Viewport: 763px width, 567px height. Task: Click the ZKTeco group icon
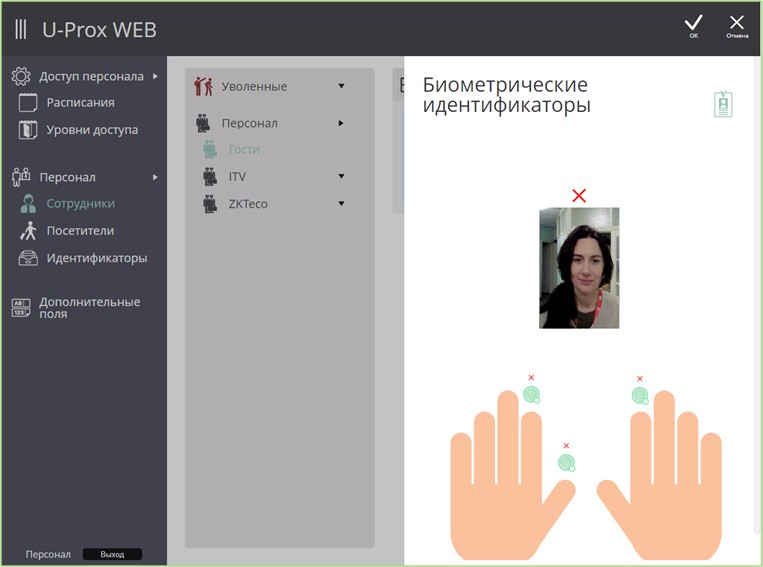[x=210, y=204]
